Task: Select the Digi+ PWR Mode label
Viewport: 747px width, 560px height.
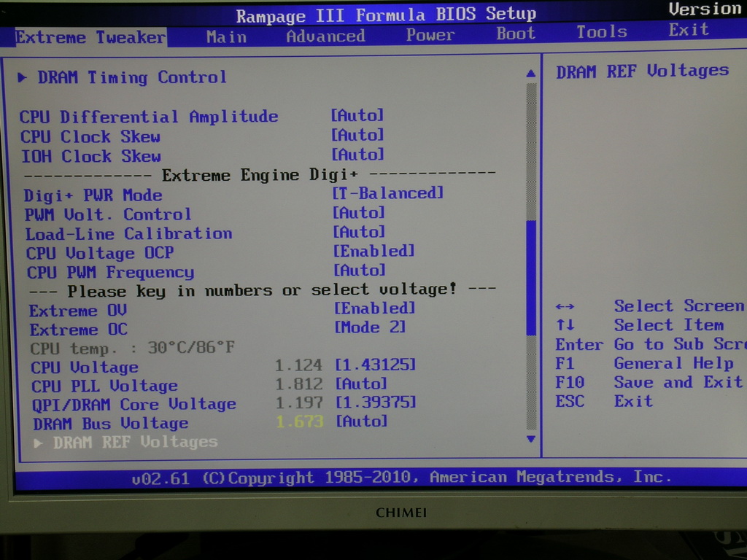Action: (93, 195)
